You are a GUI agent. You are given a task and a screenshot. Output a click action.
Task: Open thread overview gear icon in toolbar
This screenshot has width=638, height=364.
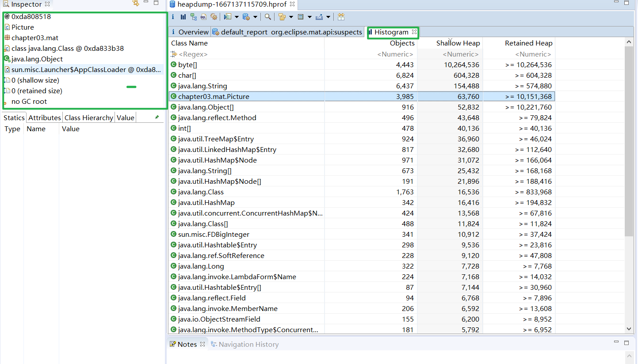[214, 17]
